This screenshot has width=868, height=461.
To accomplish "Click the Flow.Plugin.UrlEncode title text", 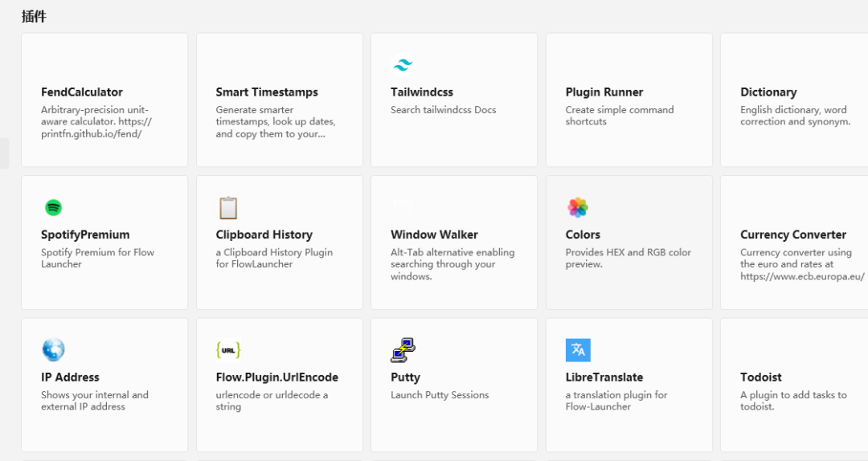I will click(276, 377).
